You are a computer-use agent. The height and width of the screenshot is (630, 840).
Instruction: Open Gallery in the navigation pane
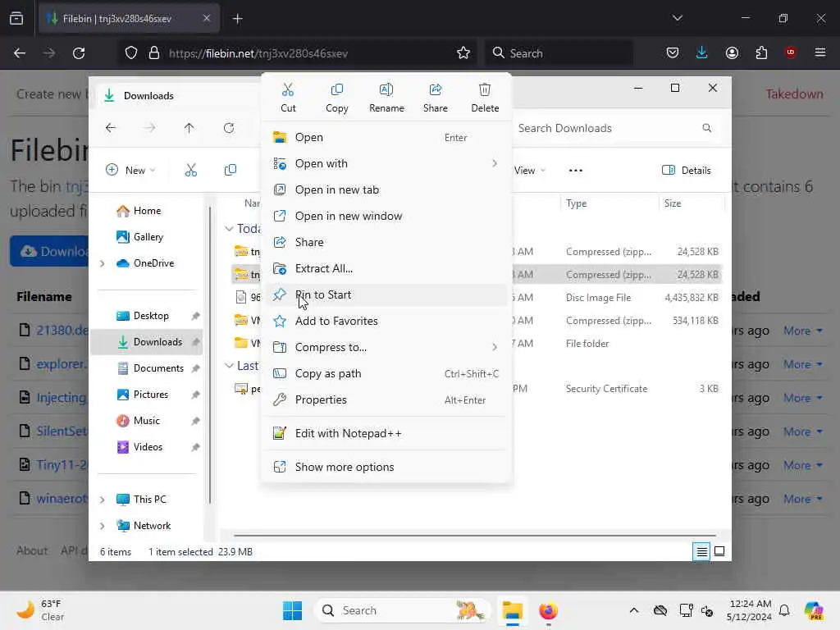point(139,237)
